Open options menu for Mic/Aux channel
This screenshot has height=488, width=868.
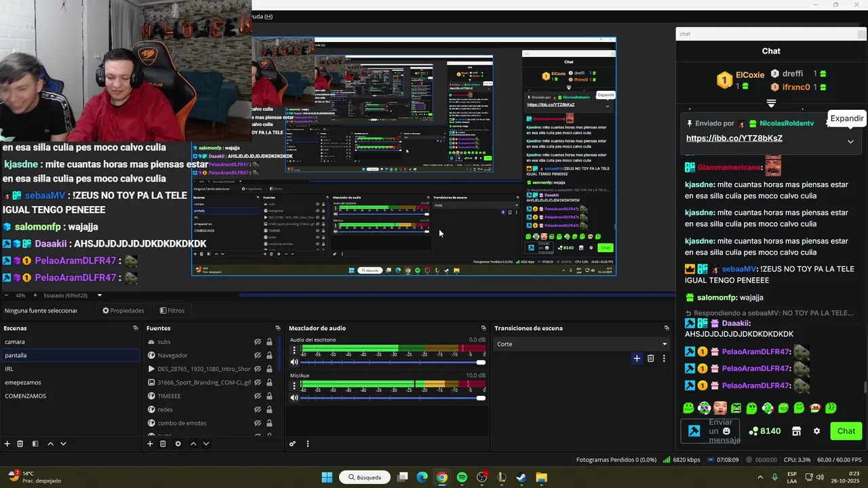294,386
